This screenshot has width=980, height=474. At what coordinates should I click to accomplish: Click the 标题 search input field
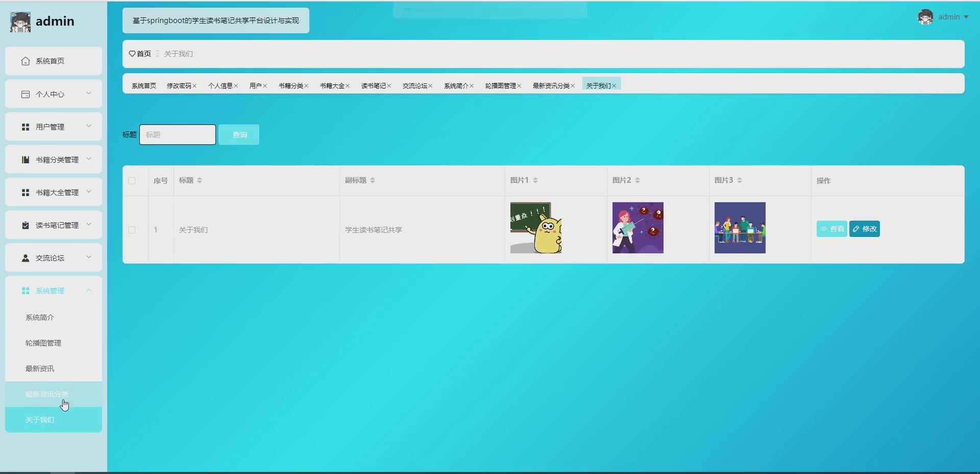point(177,134)
